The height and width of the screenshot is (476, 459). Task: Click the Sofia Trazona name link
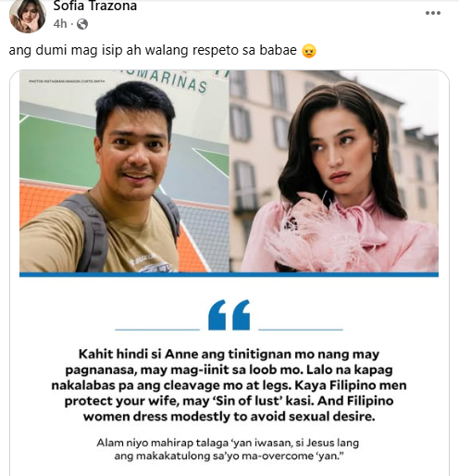(x=94, y=6)
